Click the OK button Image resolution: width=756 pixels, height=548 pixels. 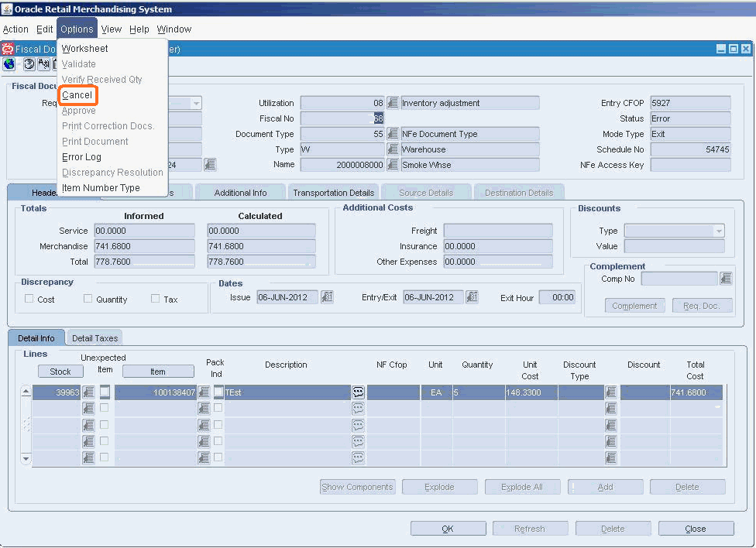tap(448, 528)
